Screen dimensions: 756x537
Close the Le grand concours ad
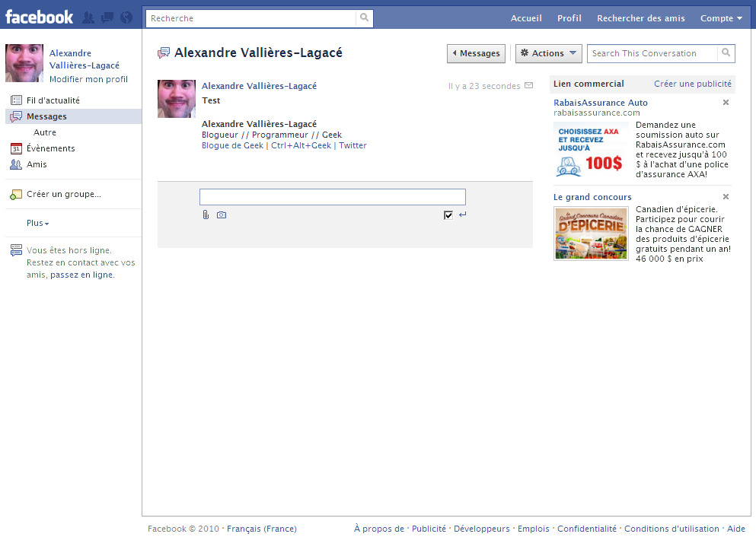tap(726, 196)
